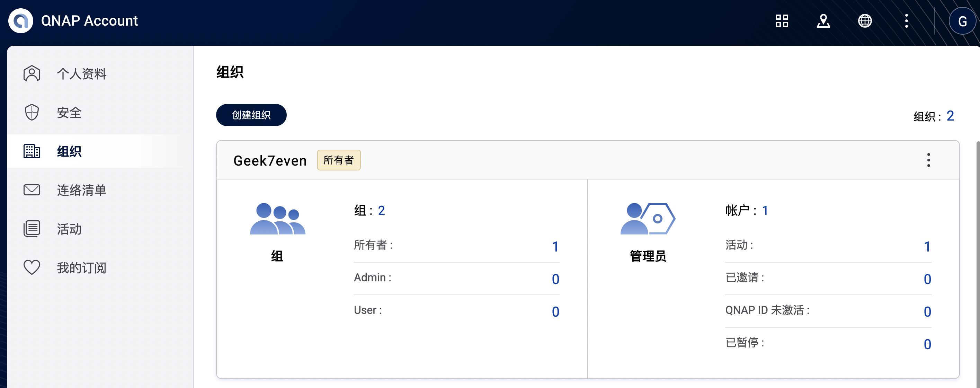Screen dimensions: 980x388
Task: Click the device location icon in the top bar
Action: click(823, 21)
